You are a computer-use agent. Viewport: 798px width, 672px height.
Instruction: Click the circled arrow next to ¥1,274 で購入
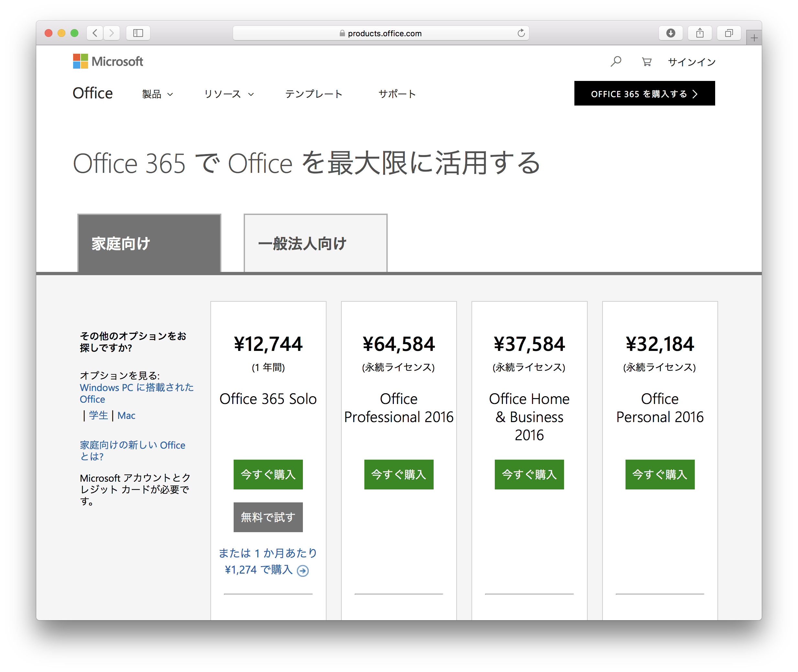click(x=303, y=570)
